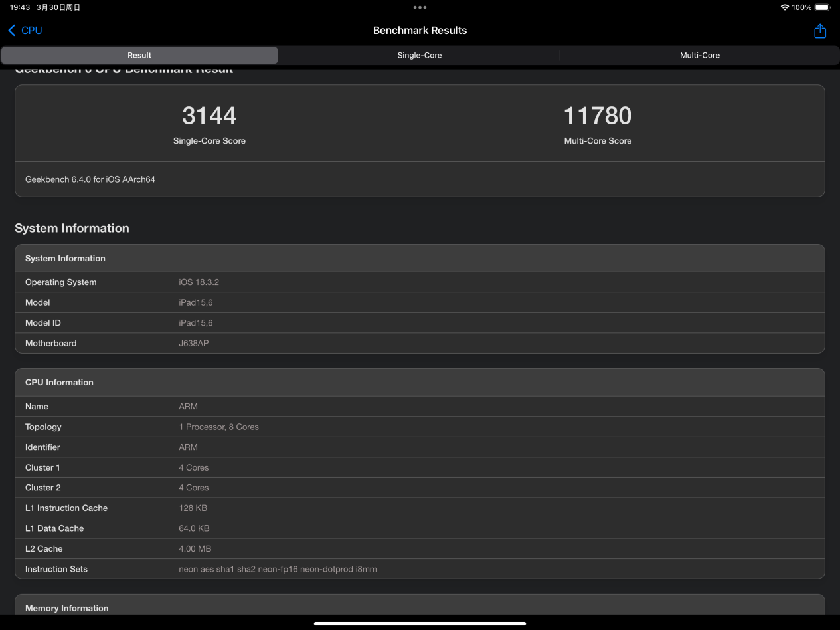Tap the battery indicator icon
Image resolution: width=840 pixels, height=630 pixels.
pyautogui.click(x=823, y=7)
